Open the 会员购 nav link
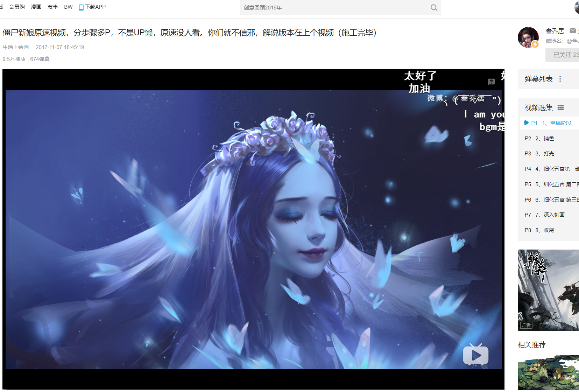 [x=17, y=7]
